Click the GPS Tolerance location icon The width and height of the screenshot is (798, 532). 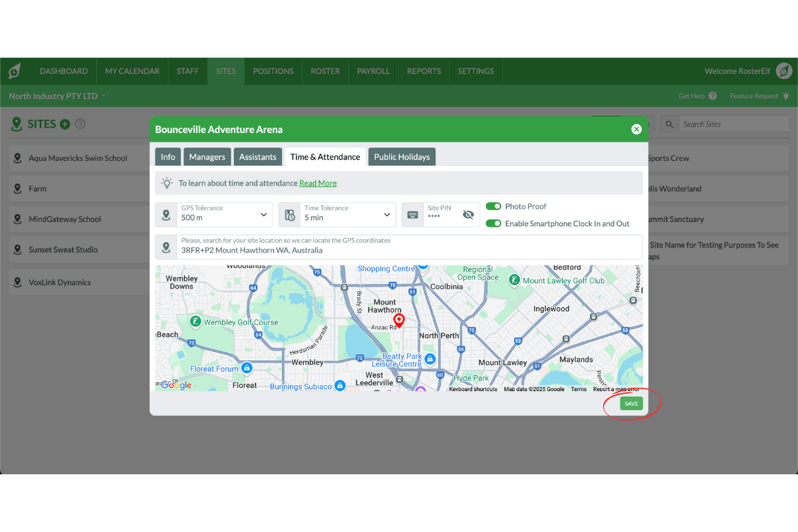tap(166, 215)
